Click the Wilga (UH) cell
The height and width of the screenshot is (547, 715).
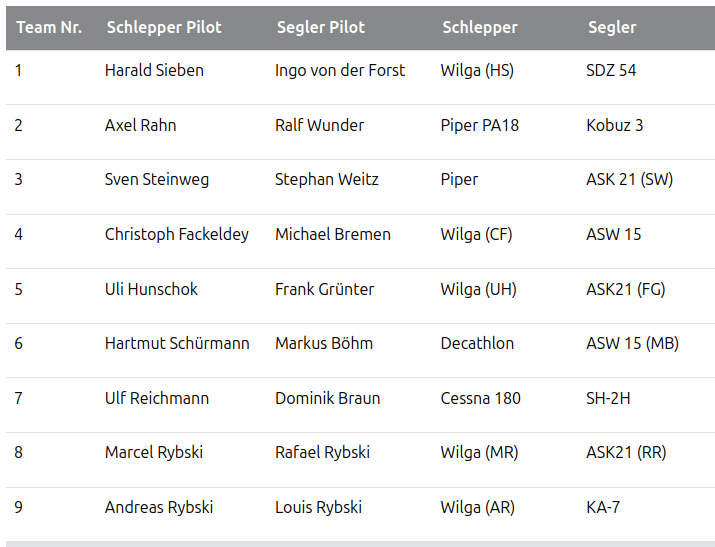click(479, 289)
